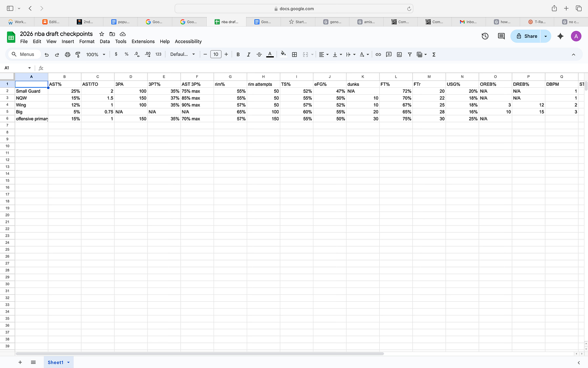Screen dimensions: 588x368
Task: Open text rotation dropdown
Action: (364, 54)
